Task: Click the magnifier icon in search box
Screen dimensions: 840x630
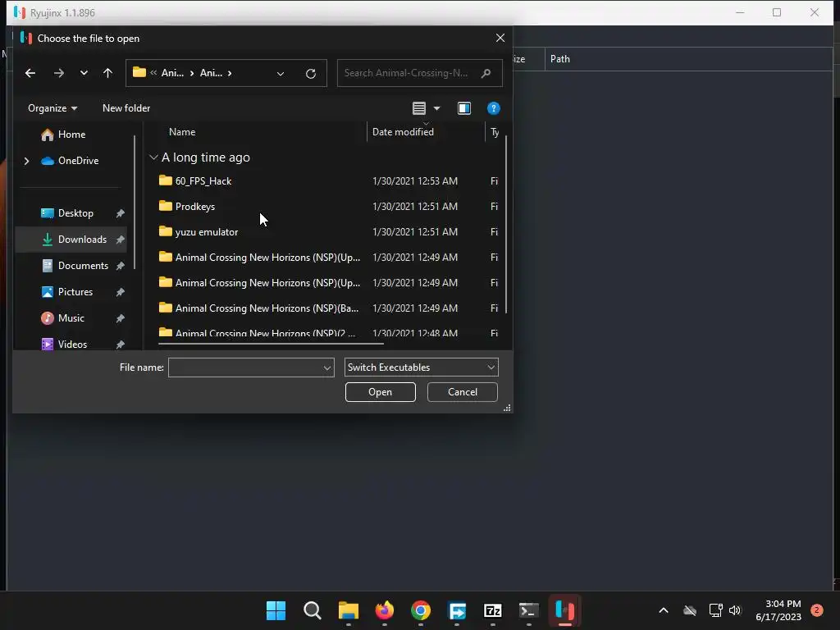Action: (486, 73)
